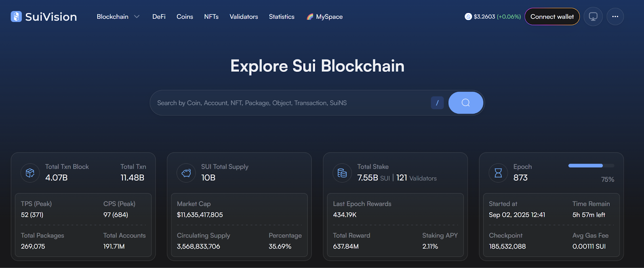Image resolution: width=644 pixels, height=268 pixels.
Task: Navigate to NFTs
Action: tap(211, 17)
